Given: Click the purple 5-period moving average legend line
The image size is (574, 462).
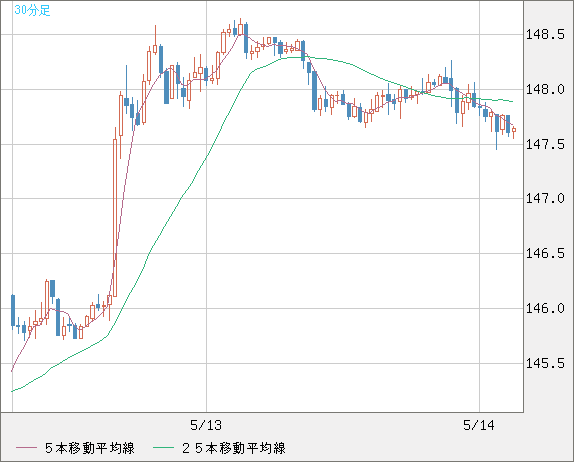Looking at the screenshot, I should pos(26,448).
